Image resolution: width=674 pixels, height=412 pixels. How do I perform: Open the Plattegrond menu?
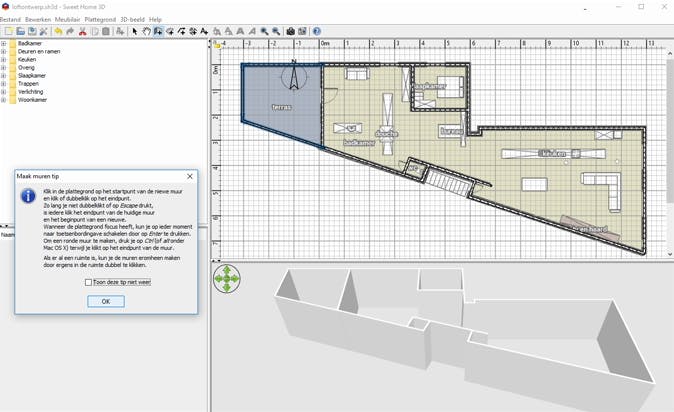tap(100, 19)
